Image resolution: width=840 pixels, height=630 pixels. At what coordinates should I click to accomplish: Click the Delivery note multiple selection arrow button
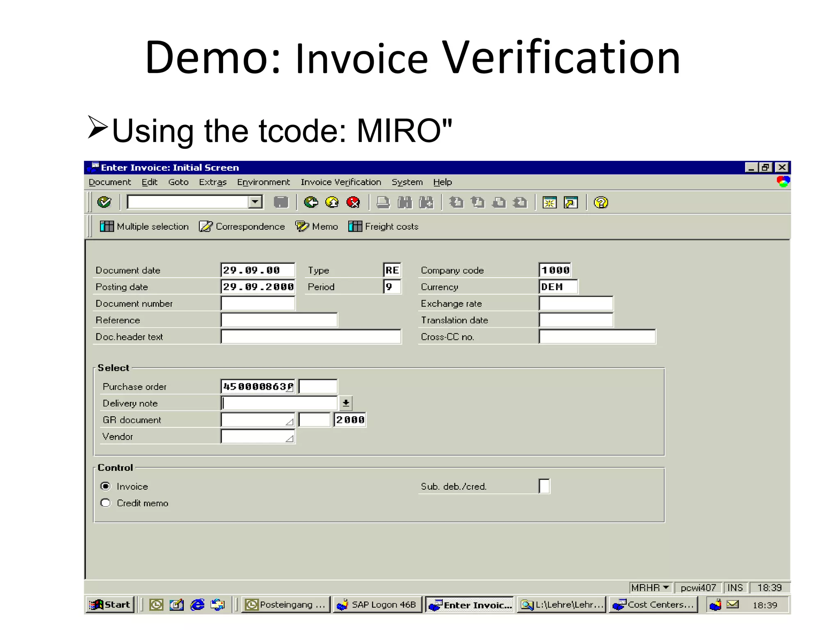(x=346, y=403)
